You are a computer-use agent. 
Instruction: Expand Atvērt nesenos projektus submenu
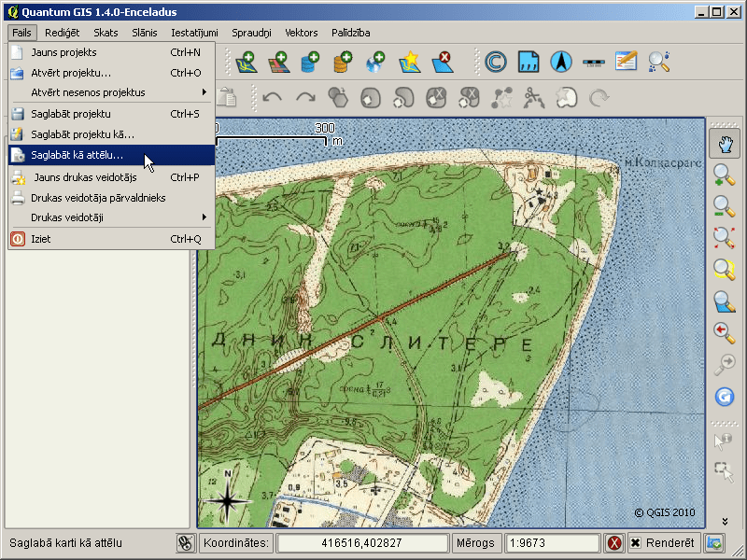(x=111, y=92)
